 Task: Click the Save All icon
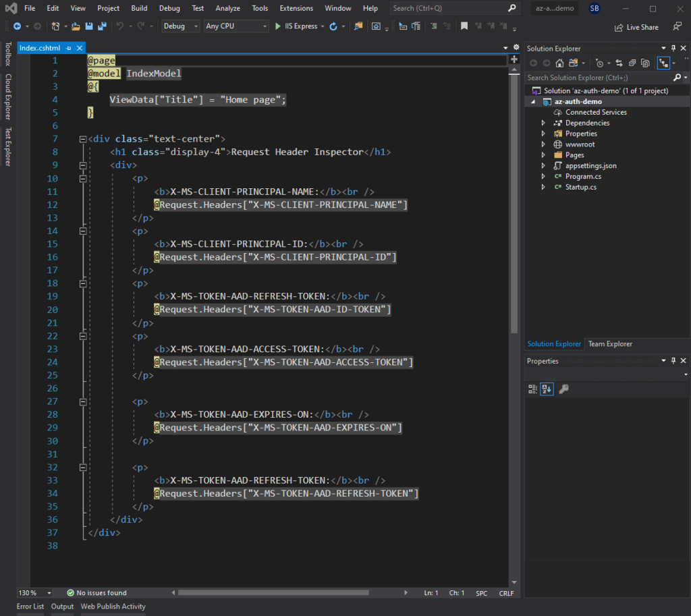point(103,26)
